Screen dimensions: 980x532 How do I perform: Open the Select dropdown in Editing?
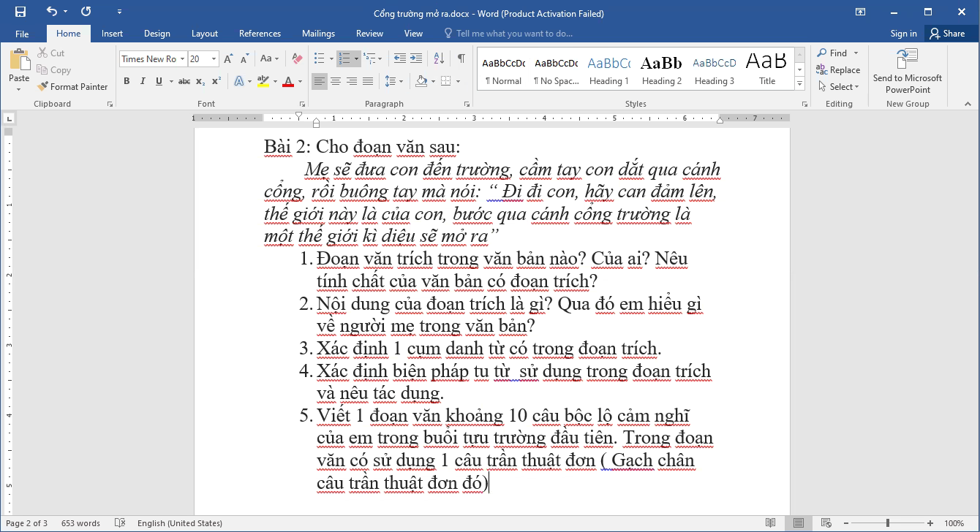pyautogui.click(x=839, y=86)
